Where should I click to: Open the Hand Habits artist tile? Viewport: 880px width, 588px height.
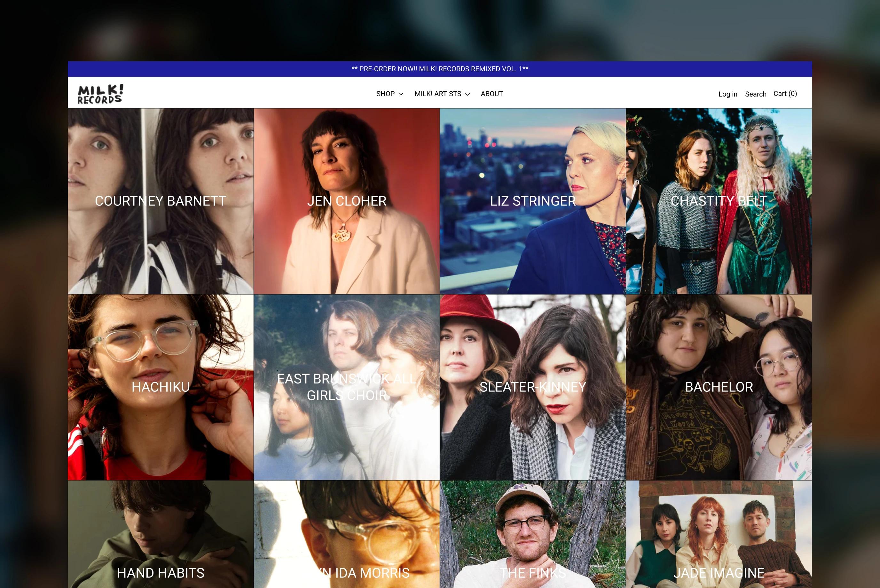tap(161, 544)
